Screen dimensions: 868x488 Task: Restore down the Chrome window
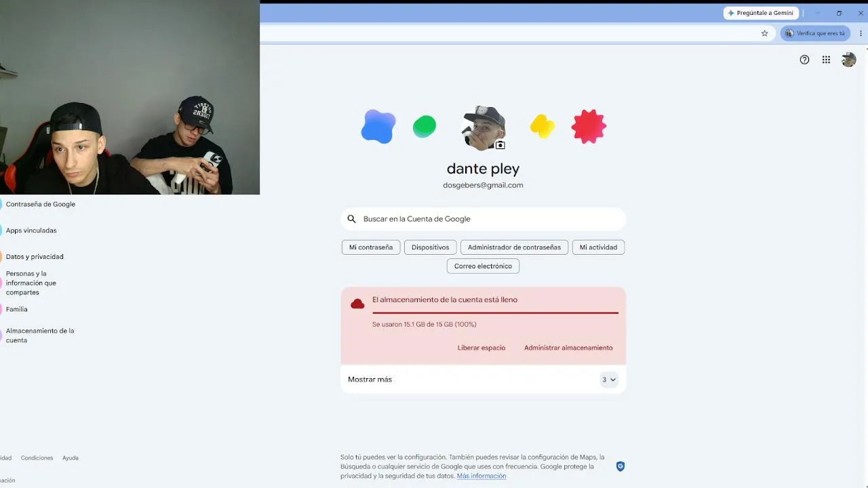839,13
